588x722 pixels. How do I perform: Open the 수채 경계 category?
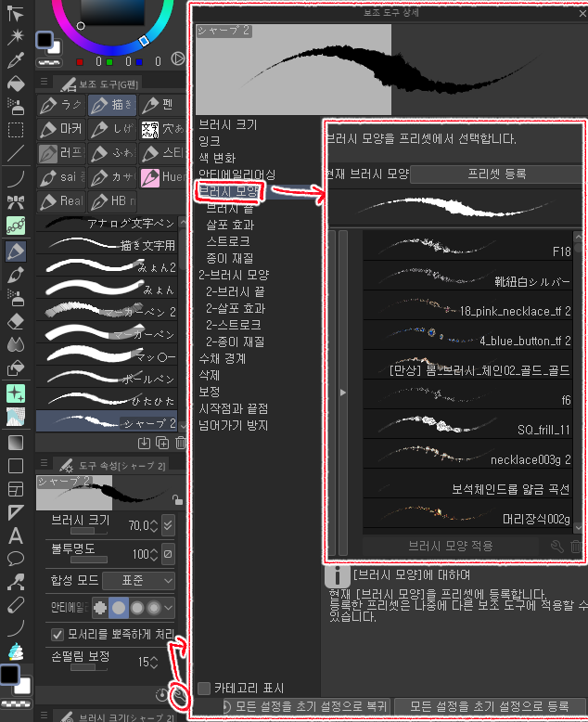coord(223,358)
